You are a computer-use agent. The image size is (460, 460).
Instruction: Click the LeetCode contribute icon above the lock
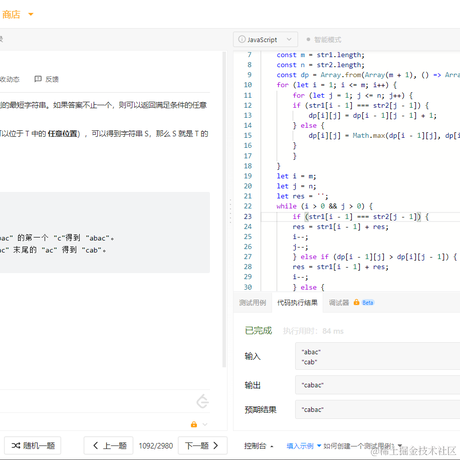pyautogui.click(x=202, y=401)
